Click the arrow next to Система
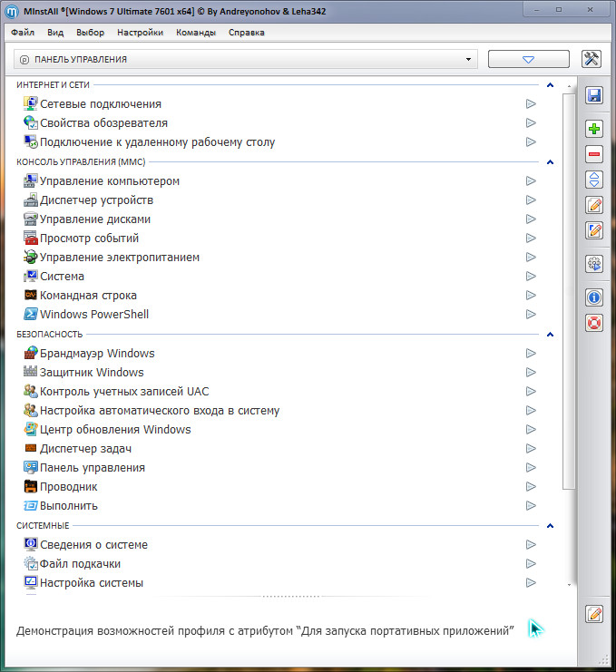 tap(531, 276)
